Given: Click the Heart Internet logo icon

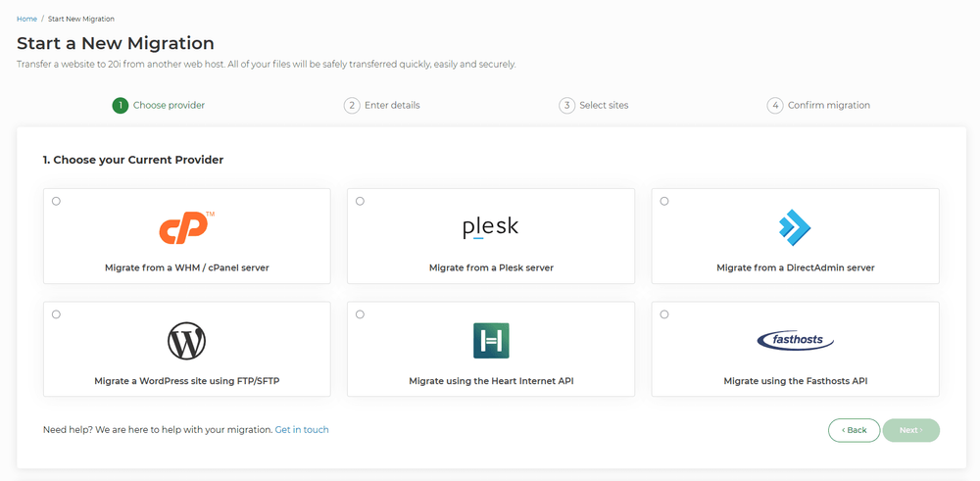Looking at the screenshot, I should pyautogui.click(x=491, y=341).
